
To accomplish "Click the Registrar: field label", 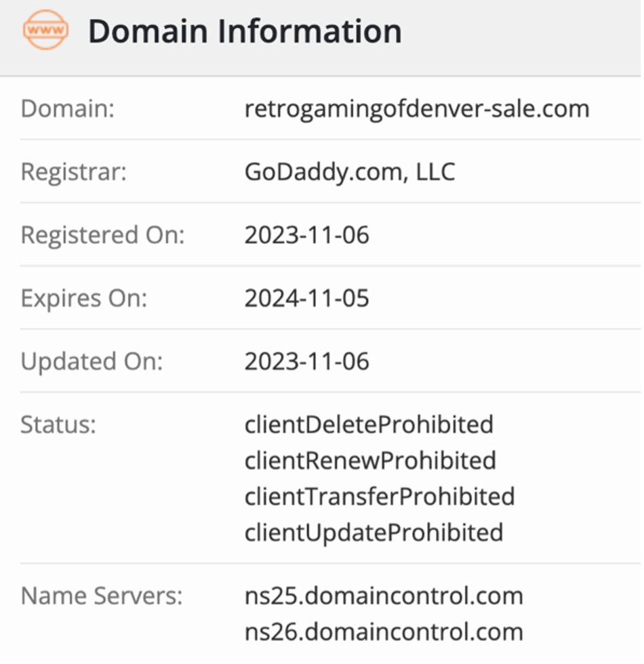I will coord(74,171).
